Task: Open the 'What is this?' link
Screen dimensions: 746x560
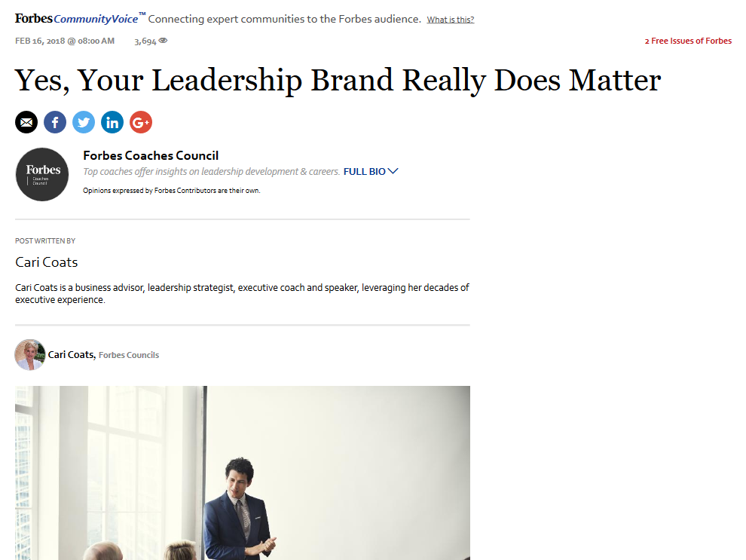Action: (451, 20)
